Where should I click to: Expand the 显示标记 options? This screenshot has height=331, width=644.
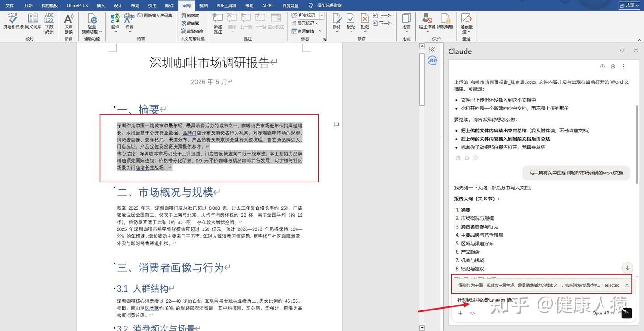click(x=304, y=23)
